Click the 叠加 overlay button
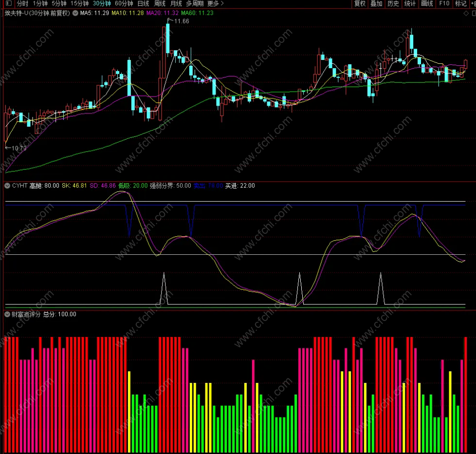476x454 pixels. click(x=376, y=3)
